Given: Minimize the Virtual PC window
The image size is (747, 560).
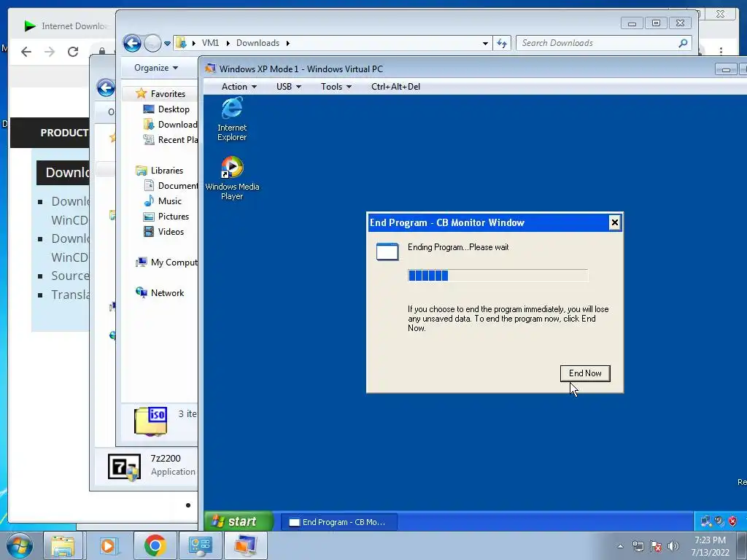Looking at the screenshot, I should point(726,69).
